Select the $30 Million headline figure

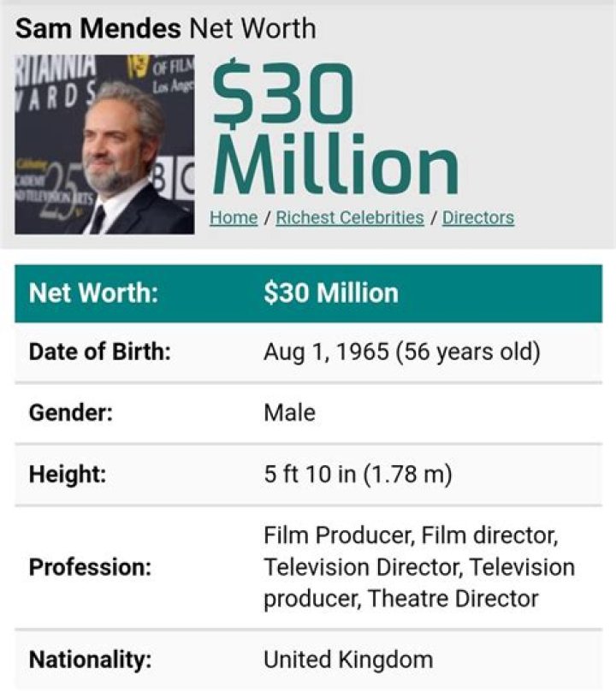coord(334,128)
